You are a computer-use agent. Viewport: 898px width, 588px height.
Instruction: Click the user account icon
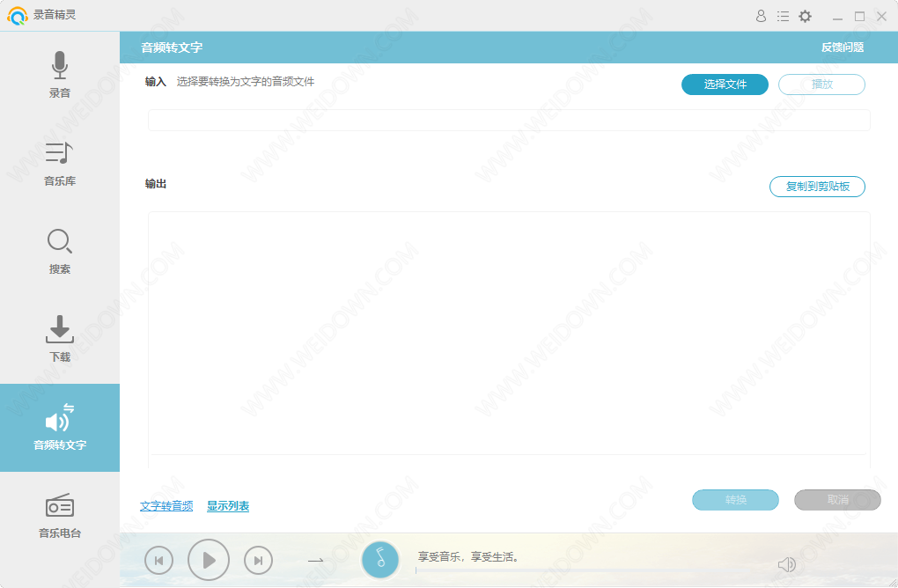pyautogui.click(x=762, y=16)
